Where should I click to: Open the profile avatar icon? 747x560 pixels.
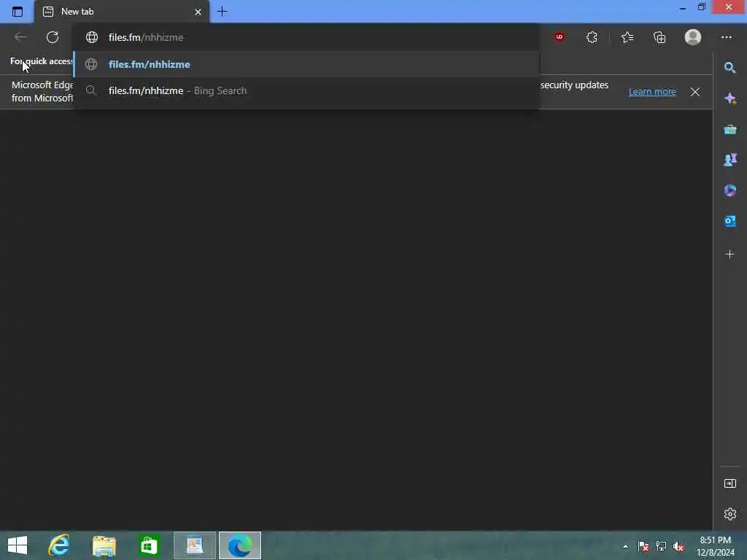pyautogui.click(x=693, y=37)
